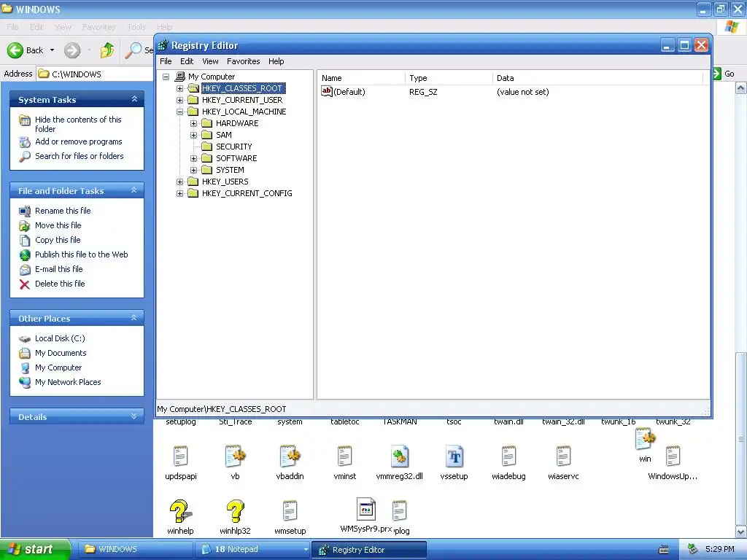The width and height of the screenshot is (747, 560).
Task: Open the Back history dropdown arrow
Action: point(52,50)
